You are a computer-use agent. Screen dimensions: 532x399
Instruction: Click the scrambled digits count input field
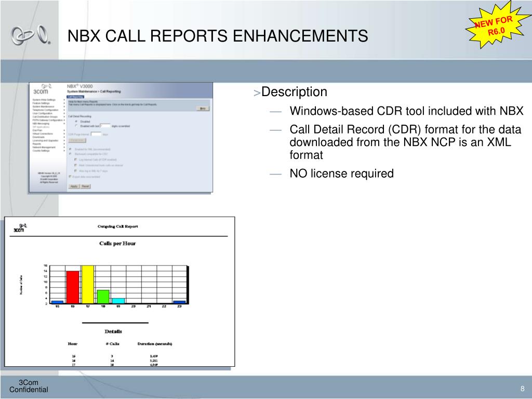click(x=105, y=126)
